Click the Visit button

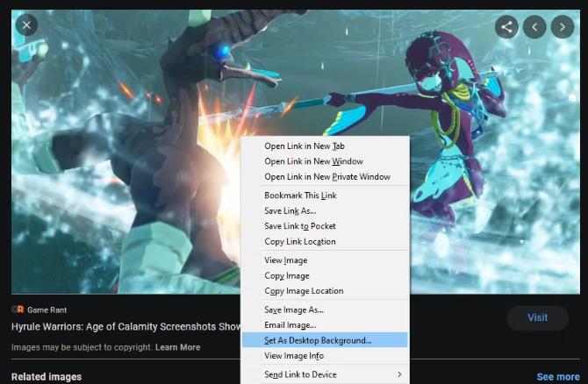coord(538,317)
